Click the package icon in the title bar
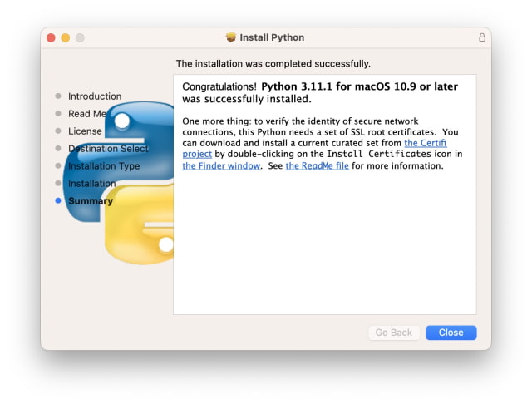532x404 pixels. [x=231, y=37]
